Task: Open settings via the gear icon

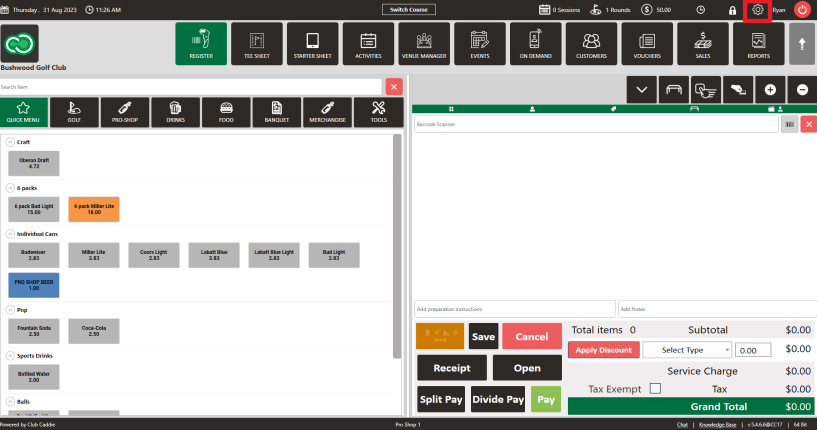Action: 758,10
